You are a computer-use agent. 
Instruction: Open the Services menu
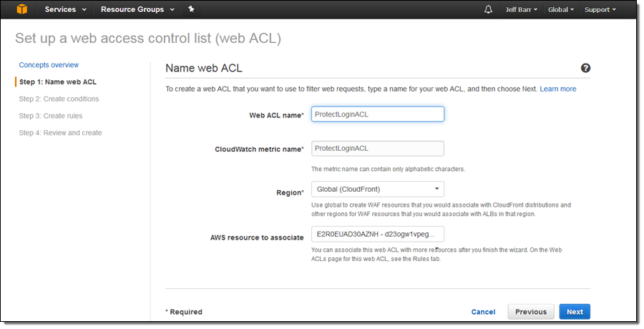65,9
